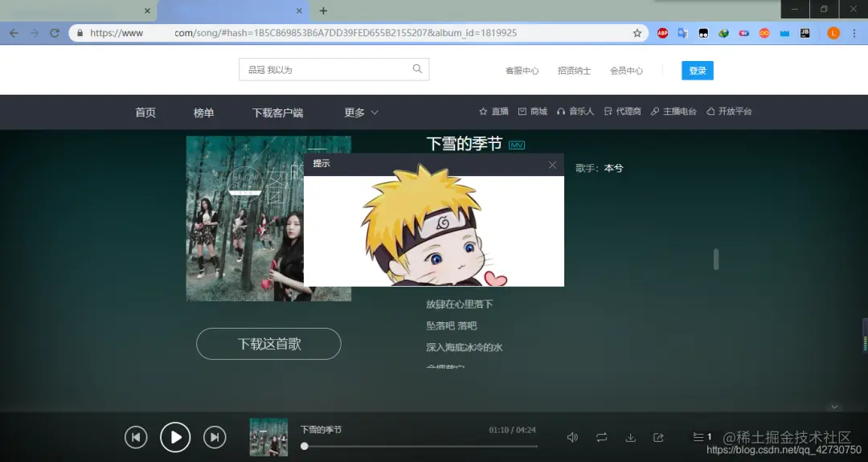Image resolution: width=868 pixels, height=462 pixels.
Task: Go to 首页 nav item
Action: [145, 112]
